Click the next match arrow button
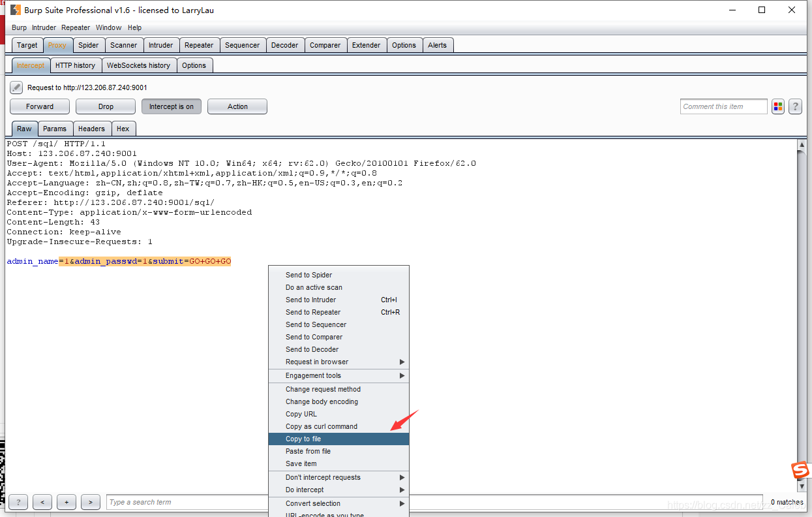The image size is (812, 517). click(91, 502)
